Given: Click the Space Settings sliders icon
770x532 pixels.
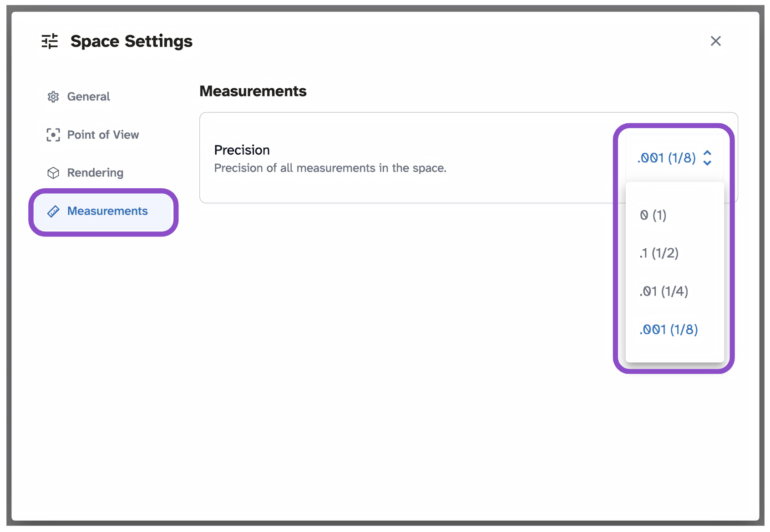Looking at the screenshot, I should [50, 41].
